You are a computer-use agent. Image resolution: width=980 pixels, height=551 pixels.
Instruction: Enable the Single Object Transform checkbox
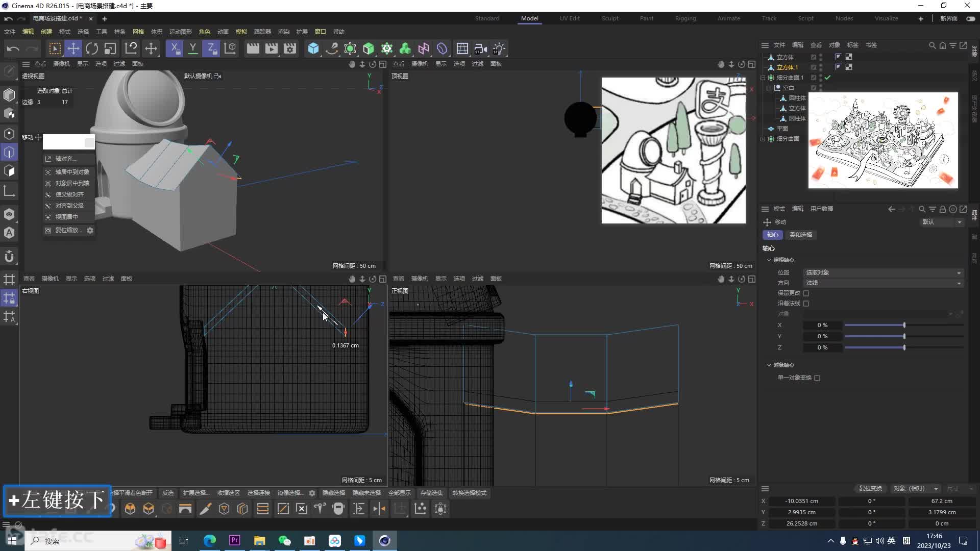point(817,378)
